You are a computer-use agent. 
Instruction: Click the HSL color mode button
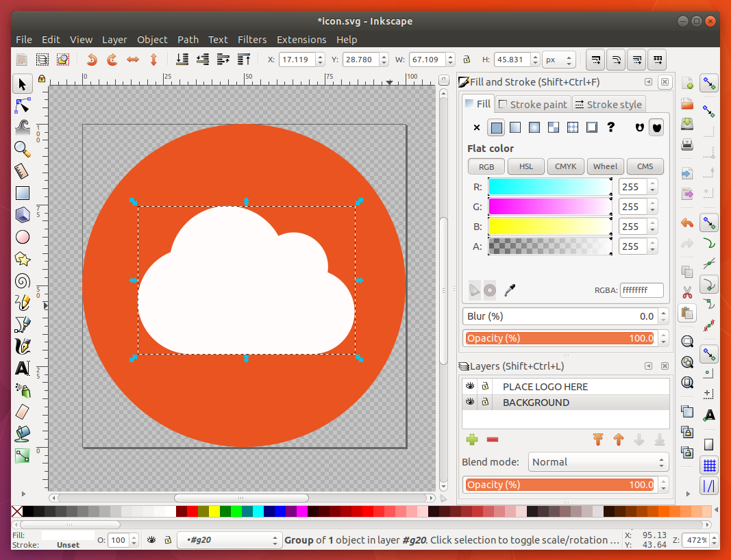(x=525, y=166)
